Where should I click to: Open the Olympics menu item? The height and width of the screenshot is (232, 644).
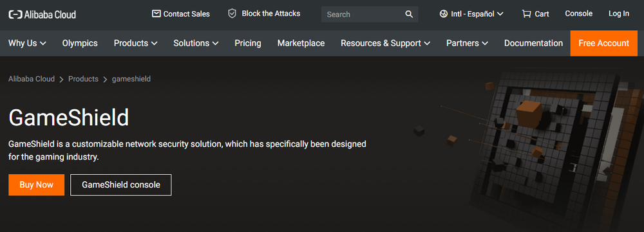[x=80, y=43]
